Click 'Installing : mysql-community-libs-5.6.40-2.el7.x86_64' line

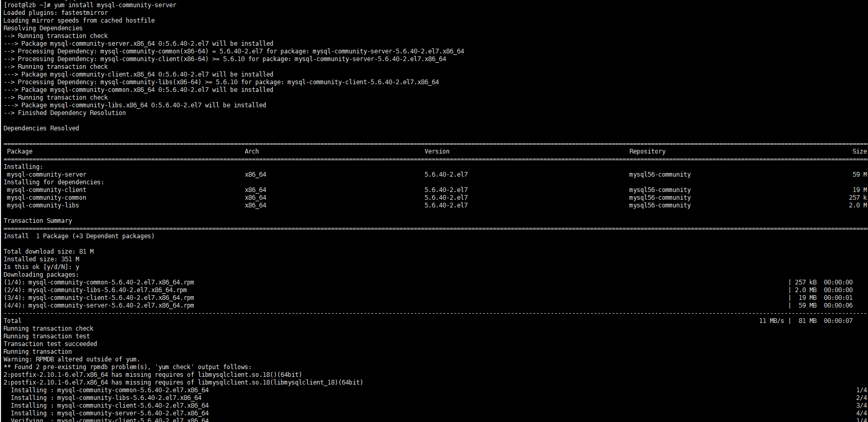coord(106,398)
